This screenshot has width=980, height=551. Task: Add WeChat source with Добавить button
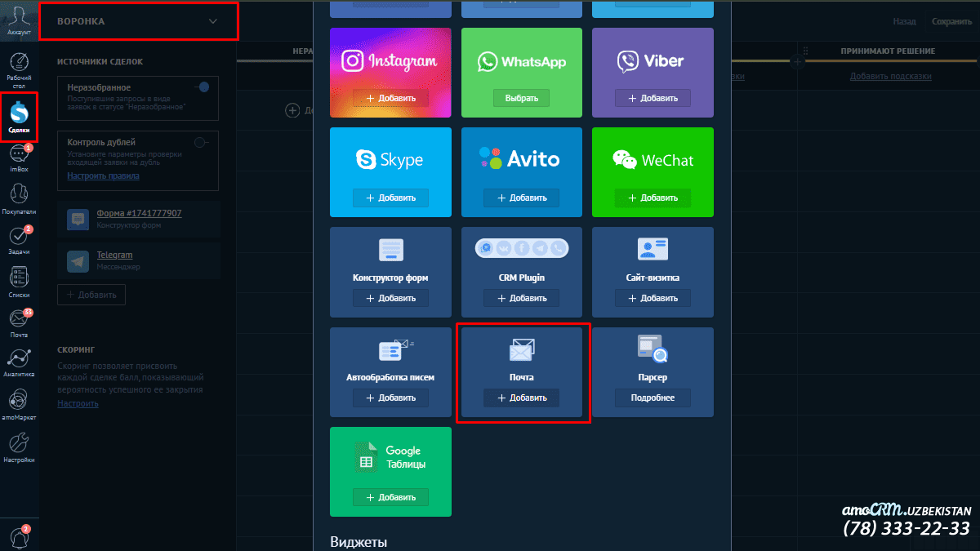pos(653,198)
